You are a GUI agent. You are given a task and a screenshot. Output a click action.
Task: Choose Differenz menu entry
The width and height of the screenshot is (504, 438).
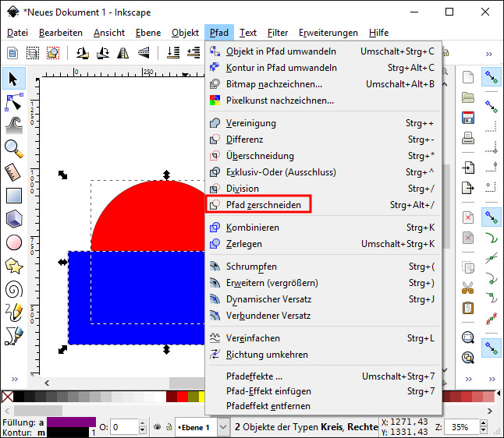[x=324, y=140]
